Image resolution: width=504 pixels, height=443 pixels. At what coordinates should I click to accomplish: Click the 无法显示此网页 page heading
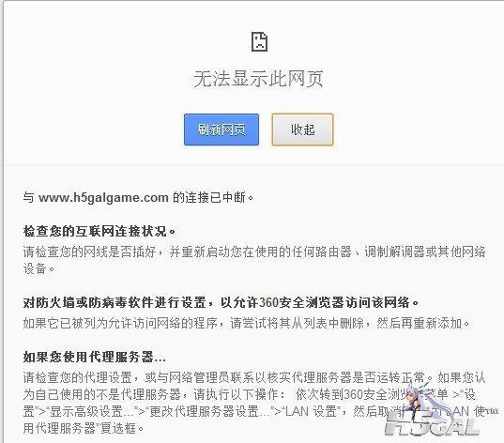point(258,79)
